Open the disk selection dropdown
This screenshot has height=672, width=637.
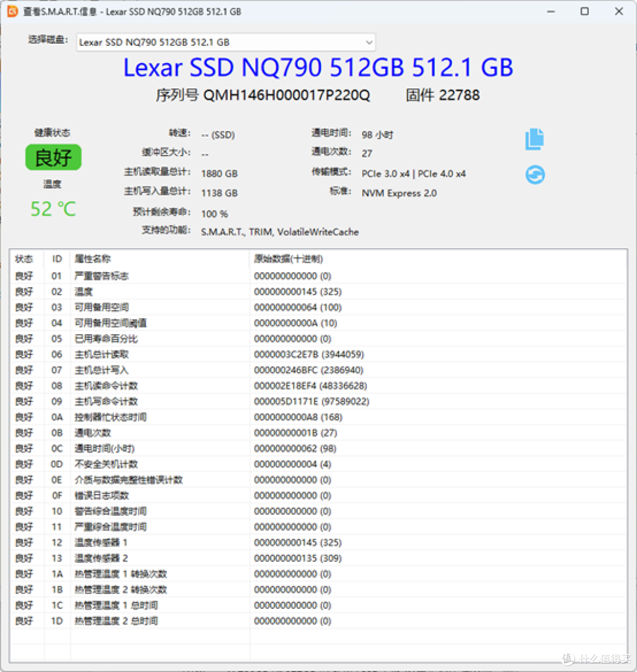coord(226,42)
